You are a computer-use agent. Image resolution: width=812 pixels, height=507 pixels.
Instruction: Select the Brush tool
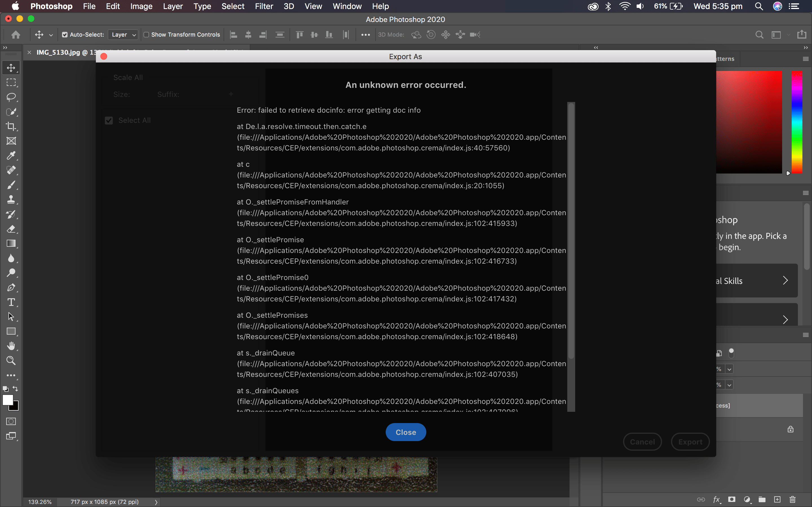[11, 185]
